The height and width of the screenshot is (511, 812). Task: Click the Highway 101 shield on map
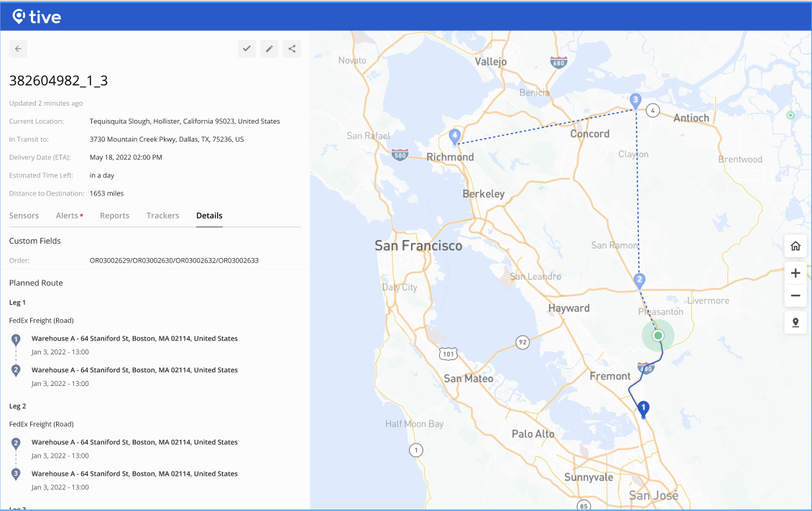click(x=448, y=354)
